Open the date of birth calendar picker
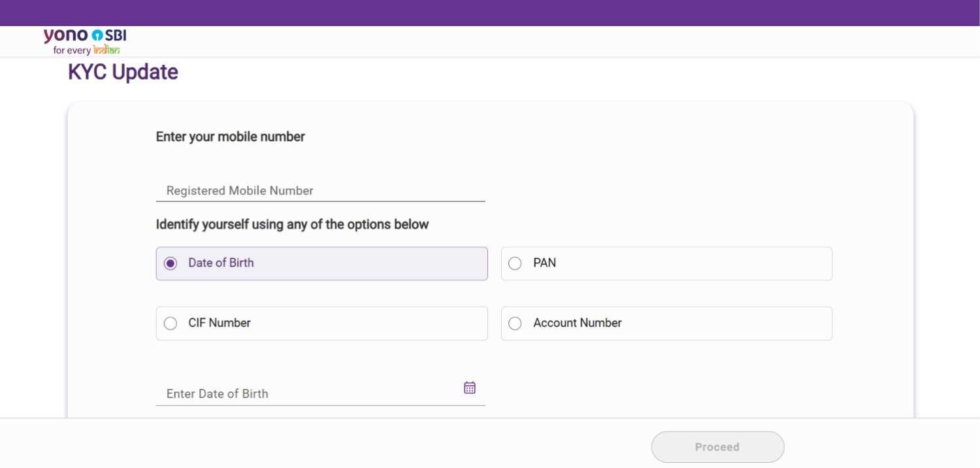This screenshot has width=980, height=468. coord(470,388)
